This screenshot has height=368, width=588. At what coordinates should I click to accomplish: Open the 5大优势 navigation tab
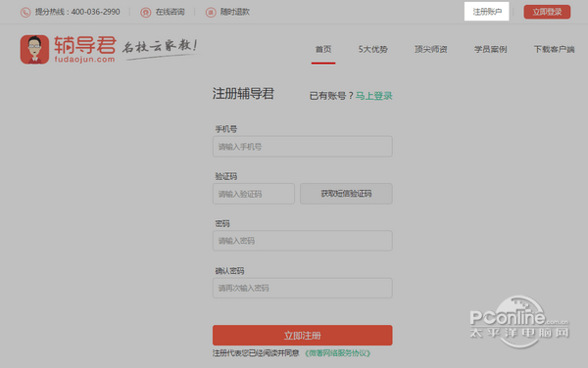pyautogui.click(x=372, y=49)
